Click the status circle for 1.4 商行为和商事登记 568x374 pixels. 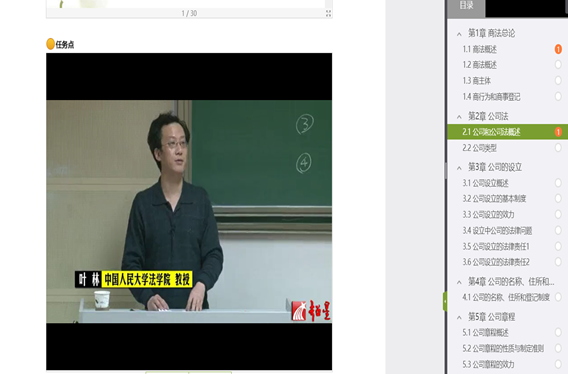[x=558, y=96]
